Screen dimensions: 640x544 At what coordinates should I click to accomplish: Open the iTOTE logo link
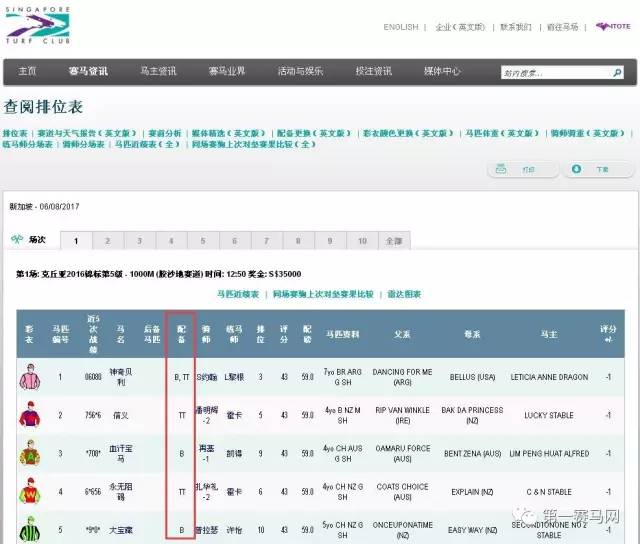(x=612, y=27)
